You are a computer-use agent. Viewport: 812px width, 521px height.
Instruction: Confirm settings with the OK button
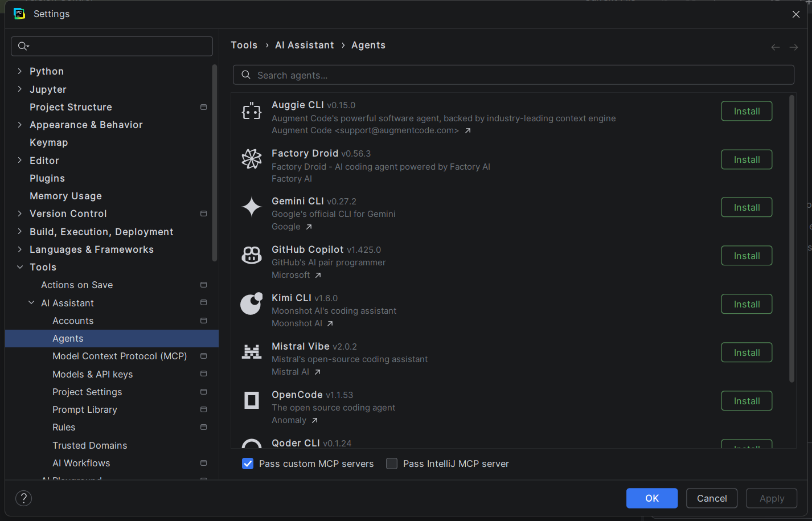(652, 498)
